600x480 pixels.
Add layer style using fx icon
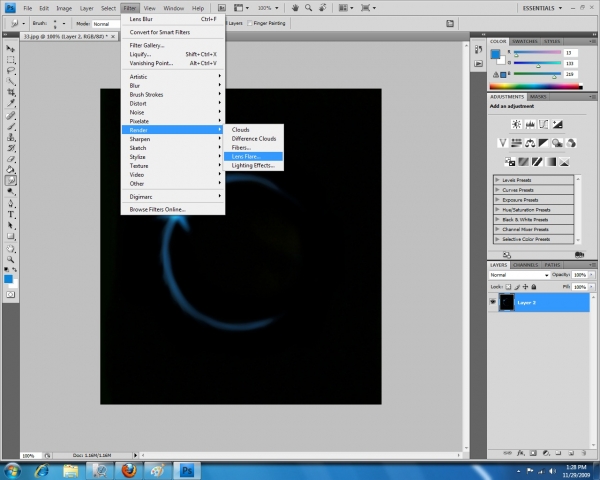(x=520, y=453)
